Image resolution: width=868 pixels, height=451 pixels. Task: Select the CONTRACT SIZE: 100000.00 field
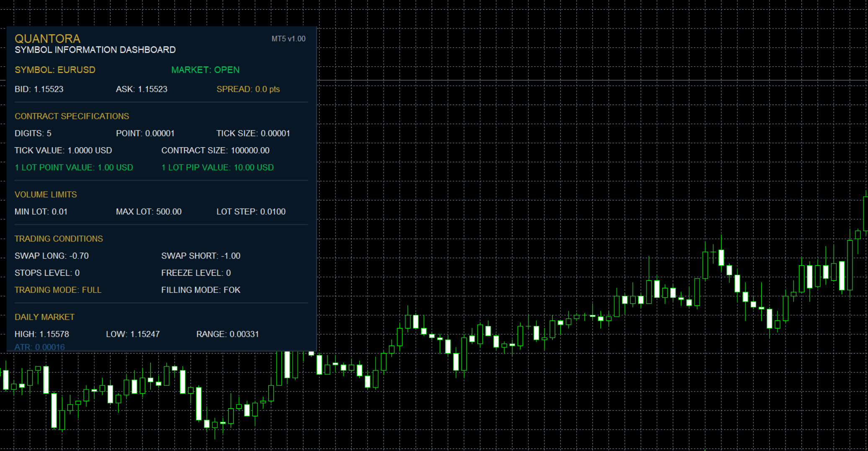coord(215,150)
